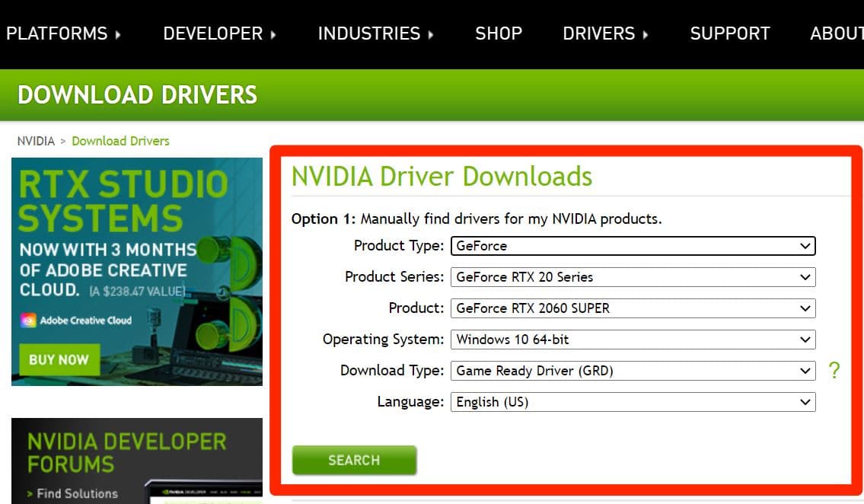The height and width of the screenshot is (504, 864).
Task: Expand the Language dropdown
Action: (633, 402)
